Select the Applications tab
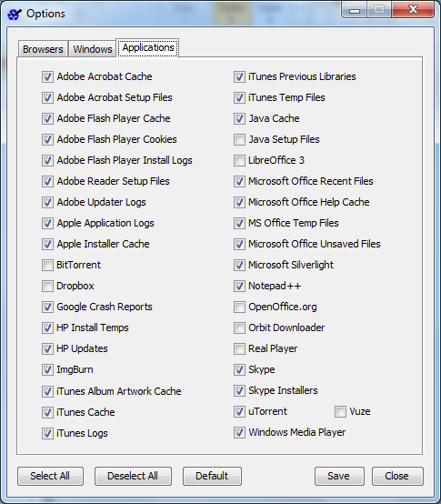Image resolution: width=441 pixels, height=504 pixels. click(x=148, y=48)
